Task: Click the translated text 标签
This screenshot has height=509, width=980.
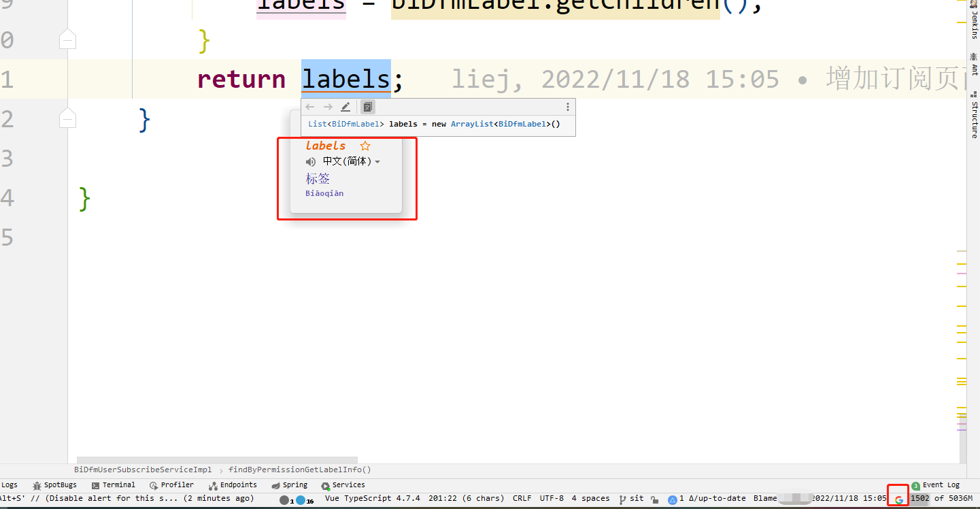Action: 318,178
